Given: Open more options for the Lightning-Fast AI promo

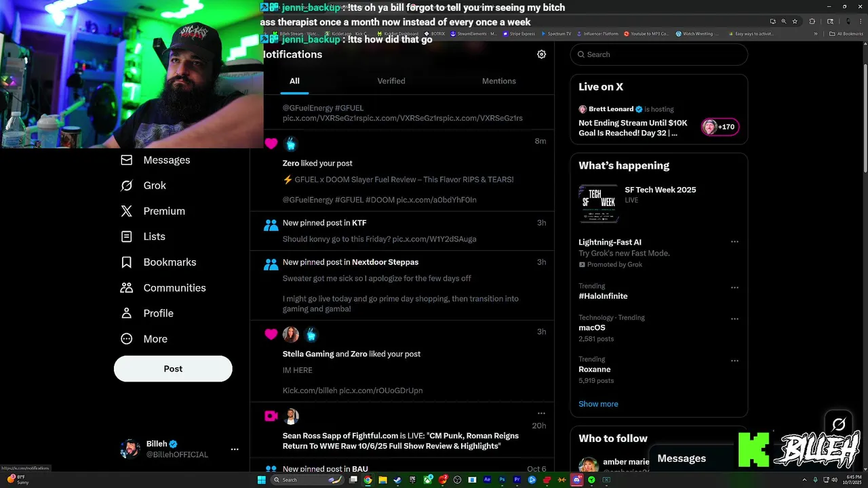Looking at the screenshot, I should pos(734,242).
